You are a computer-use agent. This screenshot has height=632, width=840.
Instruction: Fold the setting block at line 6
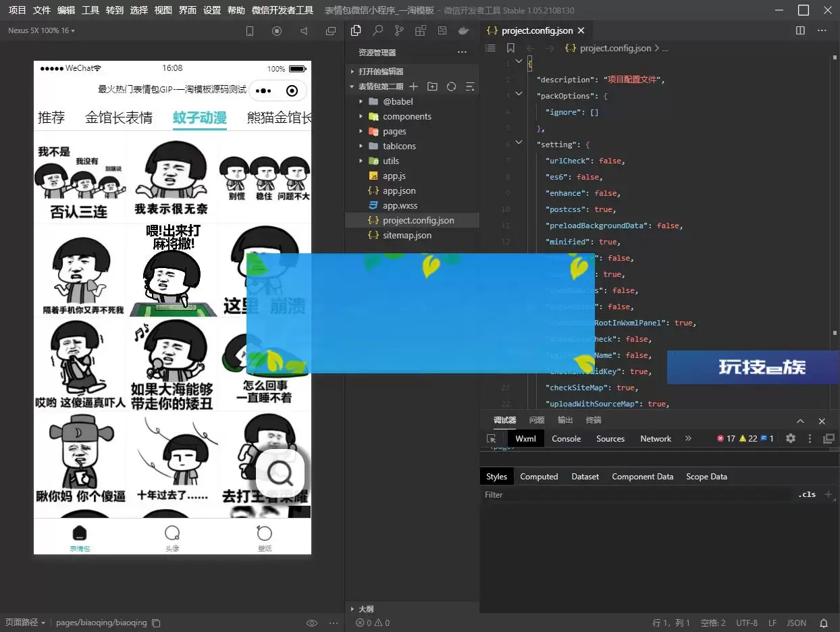pyautogui.click(x=519, y=142)
